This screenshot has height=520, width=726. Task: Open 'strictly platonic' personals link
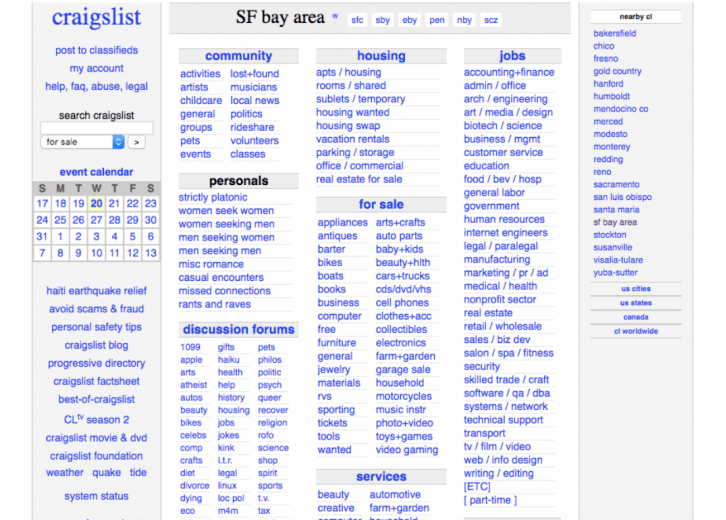(x=213, y=197)
